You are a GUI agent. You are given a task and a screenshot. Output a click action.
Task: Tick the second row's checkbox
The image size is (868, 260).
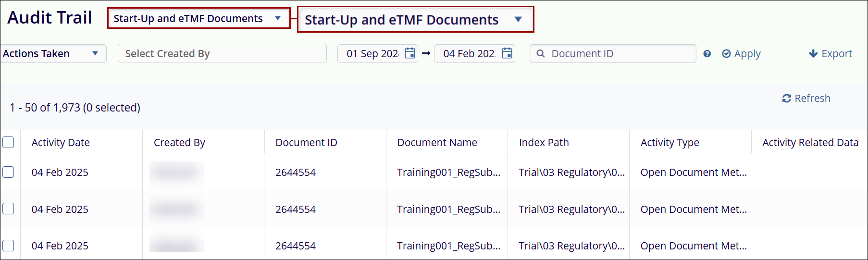coord(9,209)
